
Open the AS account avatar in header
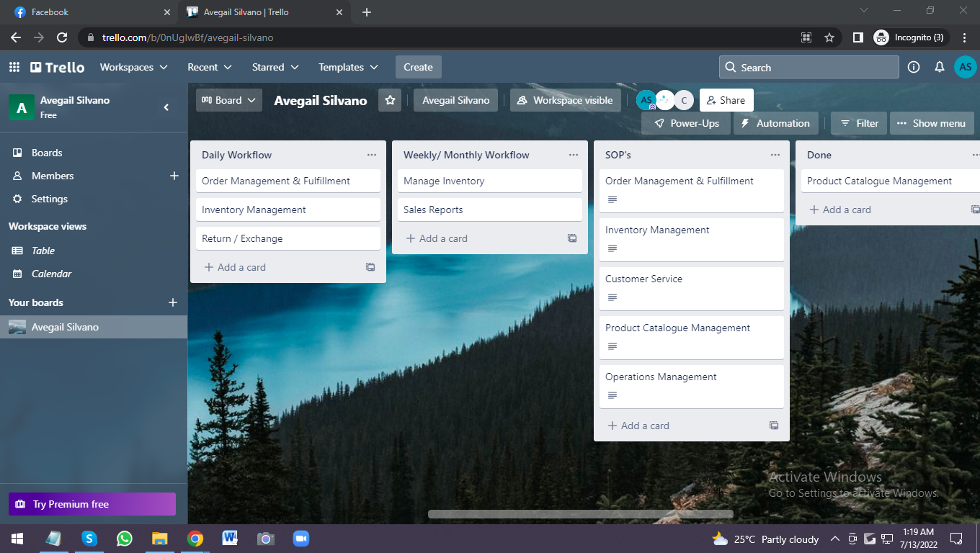point(966,67)
